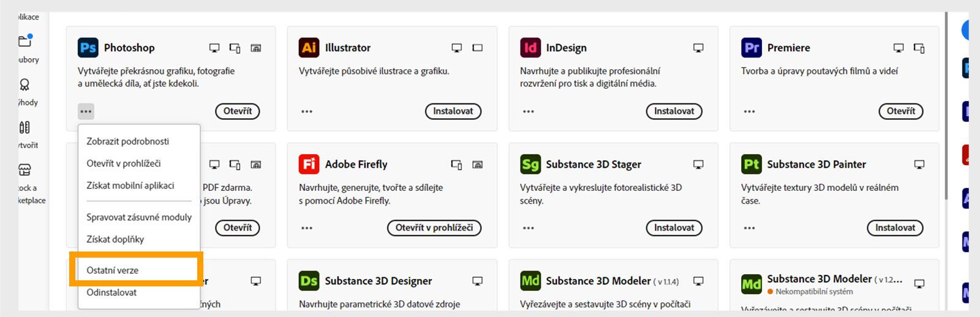Click the Md icon marked Nekompatibilní systém
The width and height of the screenshot is (980, 317).
(x=752, y=284)
